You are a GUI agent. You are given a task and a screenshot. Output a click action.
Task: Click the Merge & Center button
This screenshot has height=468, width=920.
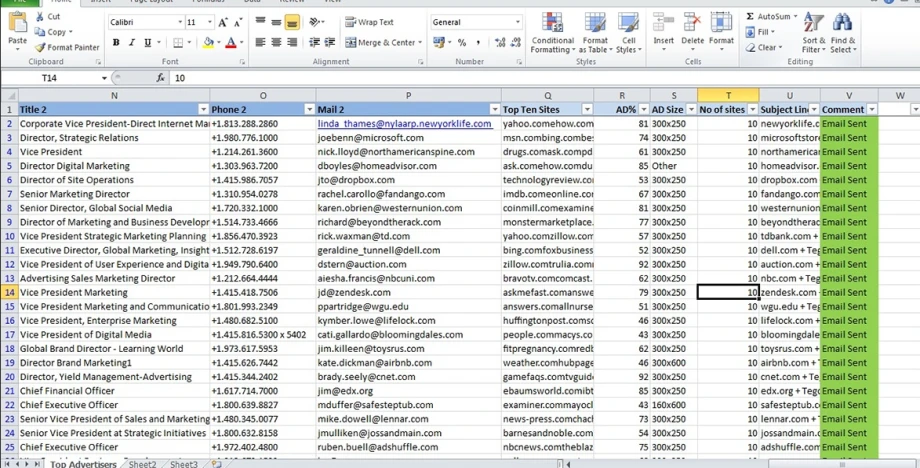point(380,43)
